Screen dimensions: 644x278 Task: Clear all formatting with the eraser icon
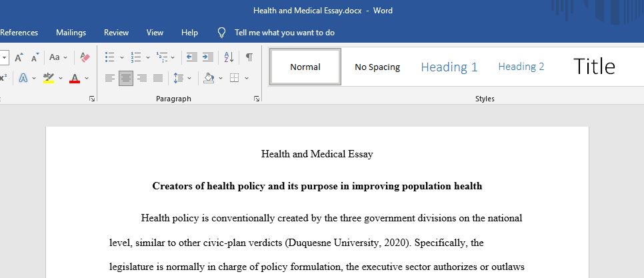point(85,57)
